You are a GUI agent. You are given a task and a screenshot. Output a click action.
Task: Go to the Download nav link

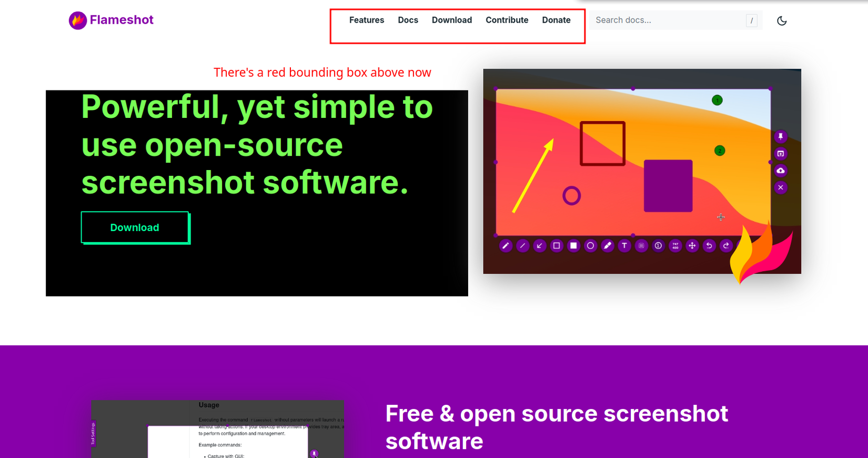(x=452, y=20)
